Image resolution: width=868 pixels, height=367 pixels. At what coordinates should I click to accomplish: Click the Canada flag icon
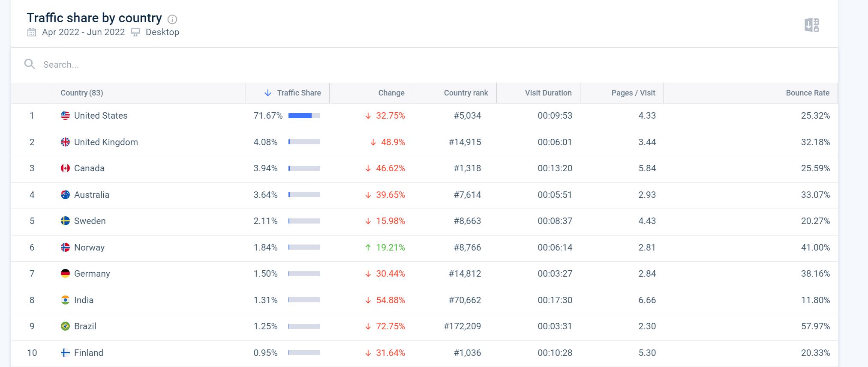point(65,168)
